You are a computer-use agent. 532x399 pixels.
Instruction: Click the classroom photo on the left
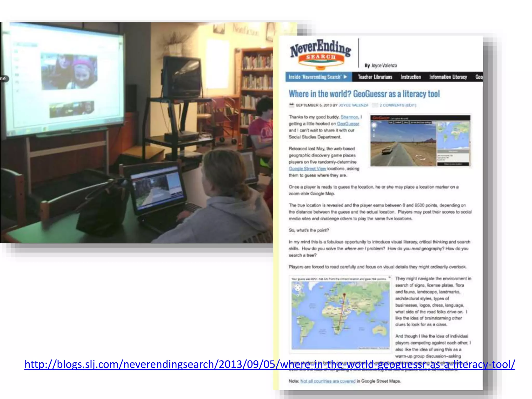[136, 132]
